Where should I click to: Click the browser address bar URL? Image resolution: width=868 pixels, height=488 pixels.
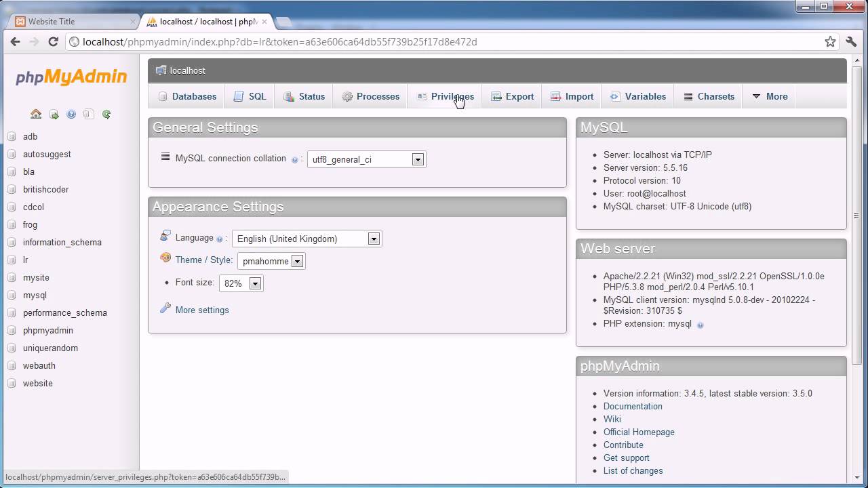(x=279, y=41)
